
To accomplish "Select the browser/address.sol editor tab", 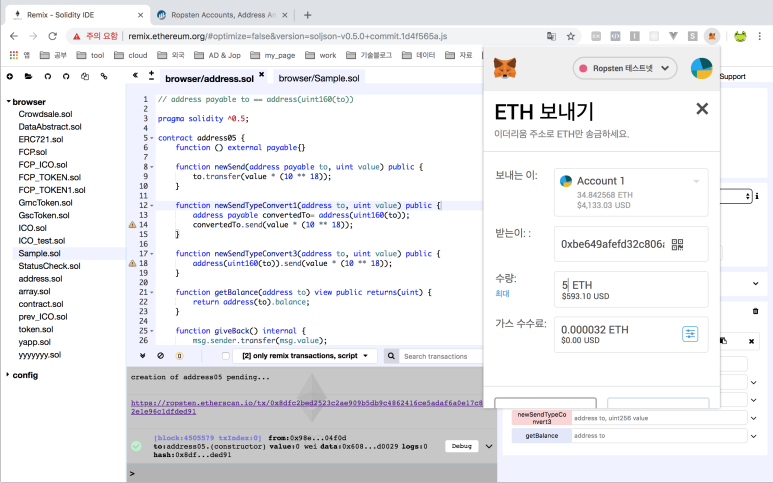I will [x=209, y=78].
